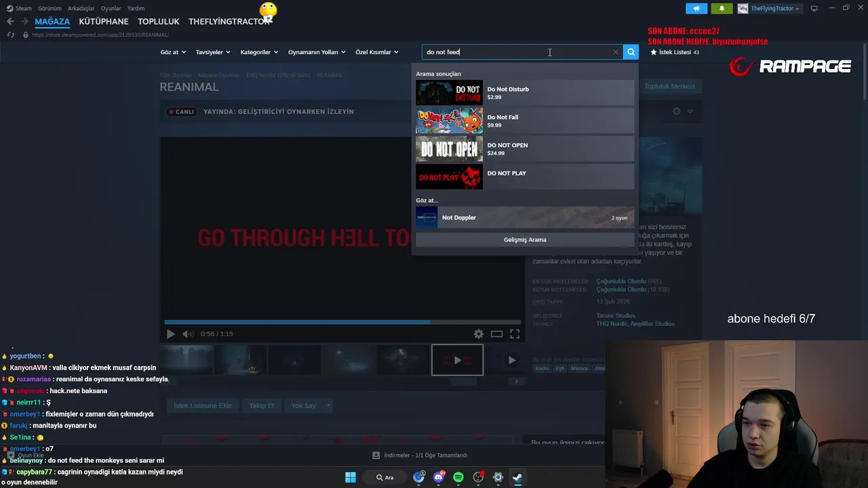Screen dimensions: 868x488
Task: Select the highlighted video thumbnail
Action: (x=457, y=360)
